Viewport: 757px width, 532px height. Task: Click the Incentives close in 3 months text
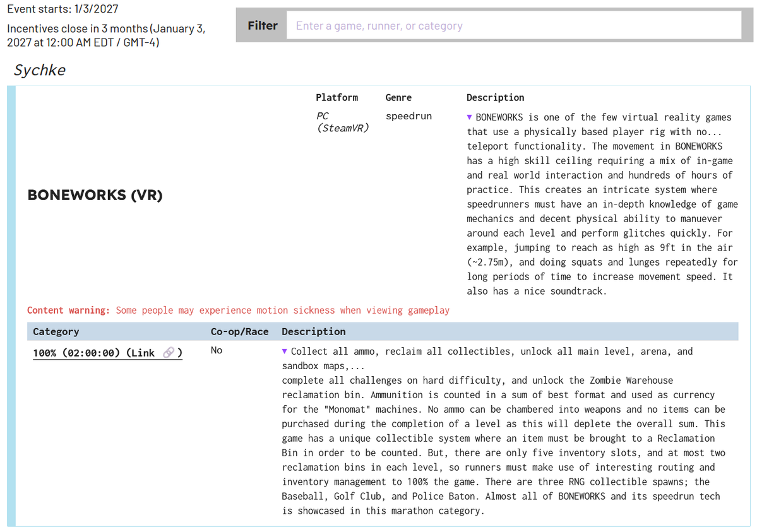coord(106,35)
